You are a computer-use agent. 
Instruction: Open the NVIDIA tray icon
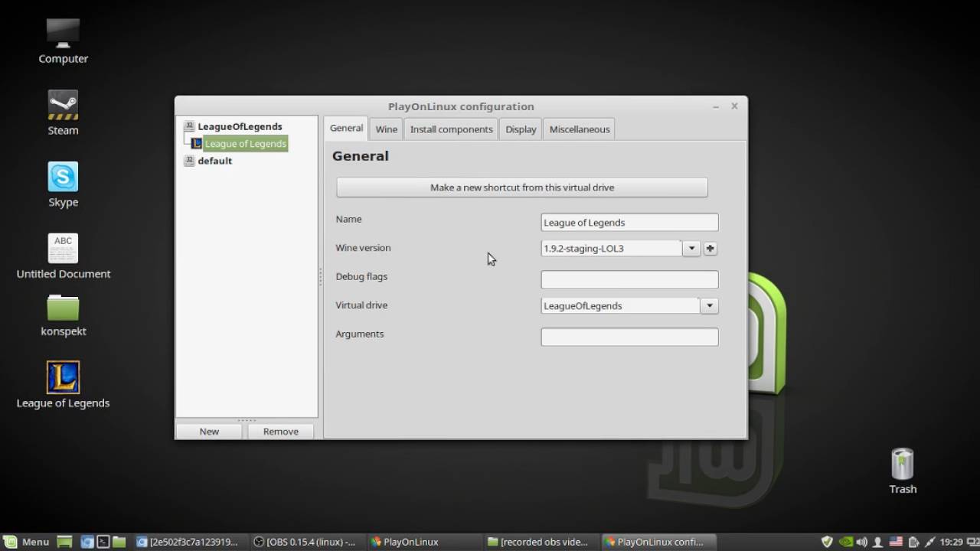pyautogui.click(x=846, y=542)
